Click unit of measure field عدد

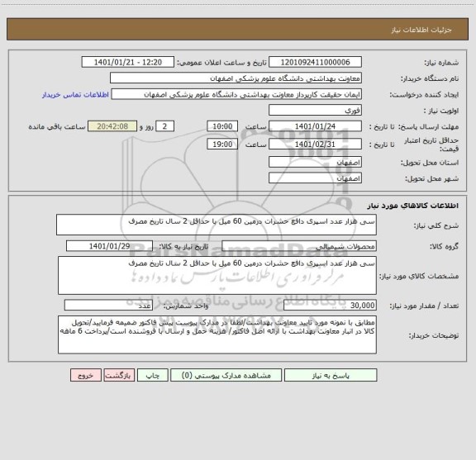tap(108, 306)
